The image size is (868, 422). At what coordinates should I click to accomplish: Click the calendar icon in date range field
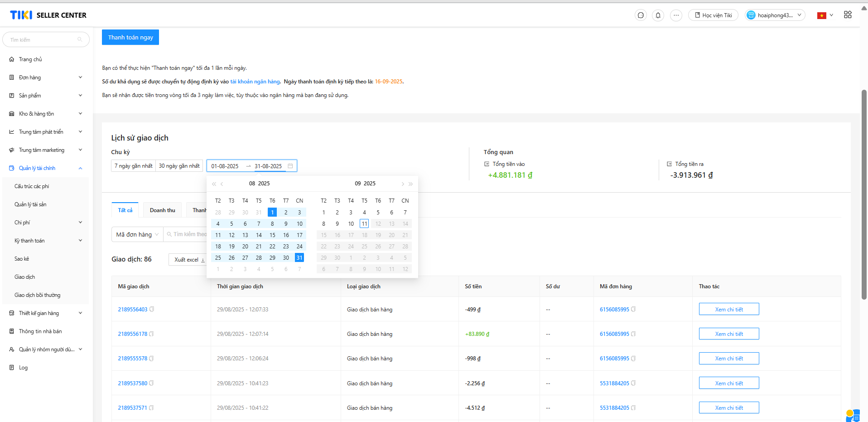pyautogui.click(x=290, y=166)
